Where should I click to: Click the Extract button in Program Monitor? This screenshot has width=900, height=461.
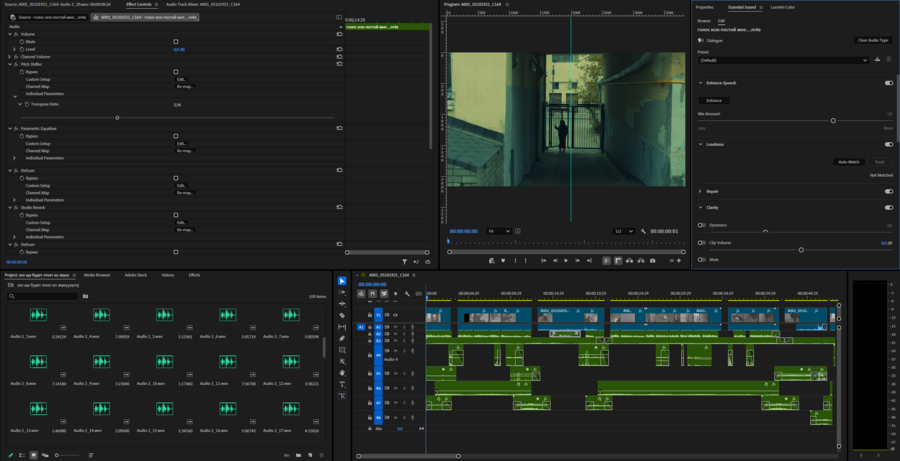(x=641, y=261)
